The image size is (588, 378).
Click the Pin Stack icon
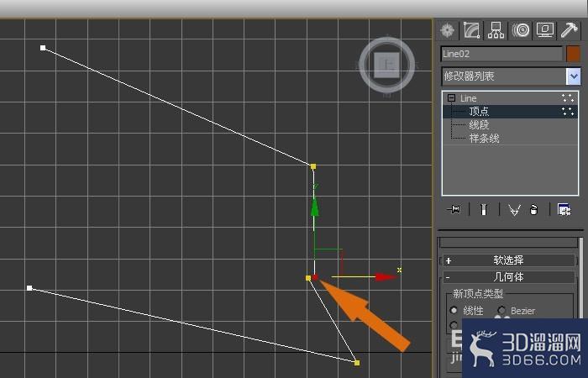coord(454,209)
